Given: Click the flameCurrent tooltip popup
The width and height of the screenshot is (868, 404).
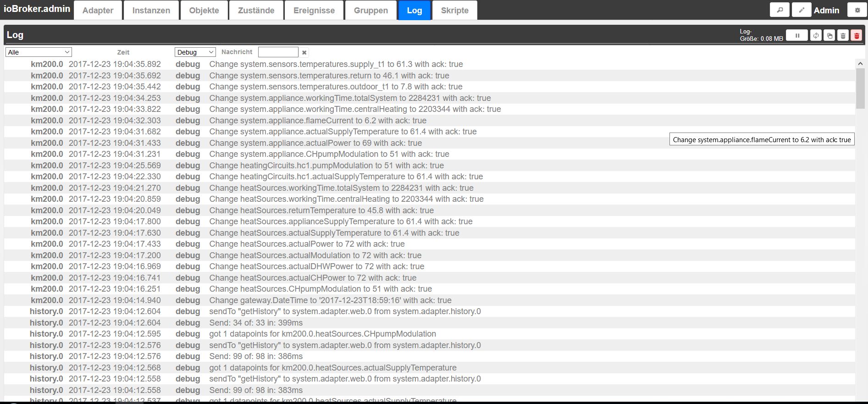Looking at the screenshot, I should [x=762, y=139].
